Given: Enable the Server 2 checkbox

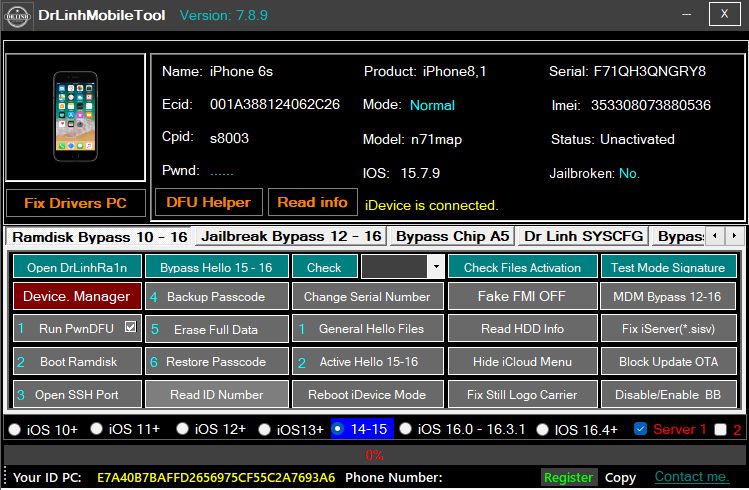Looking at the screenshot, I should [x=720, y=429].
